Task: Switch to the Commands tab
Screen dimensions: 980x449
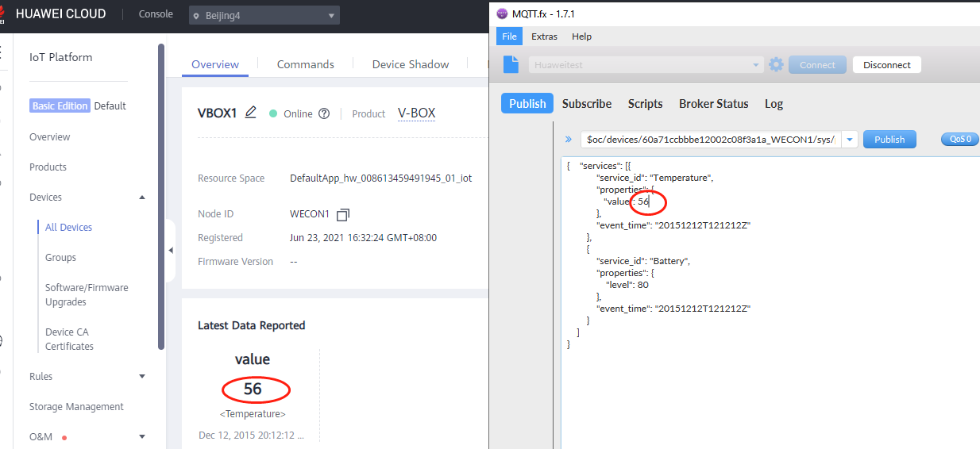Action: click(305, 64)
